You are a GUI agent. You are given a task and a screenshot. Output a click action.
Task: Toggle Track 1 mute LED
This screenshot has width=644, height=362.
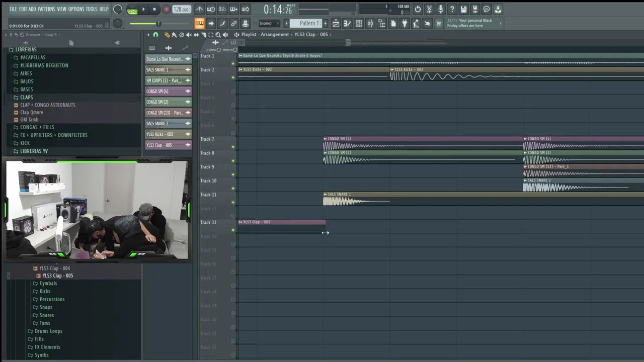[233, 63]
